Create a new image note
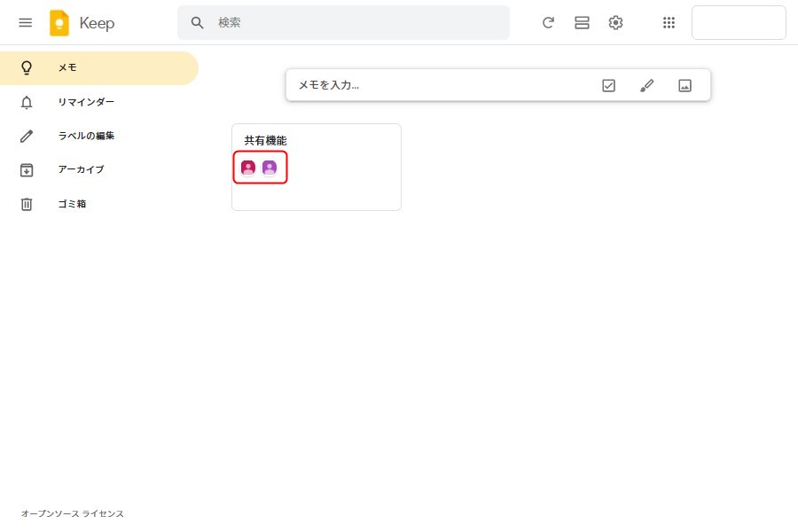 685,85
